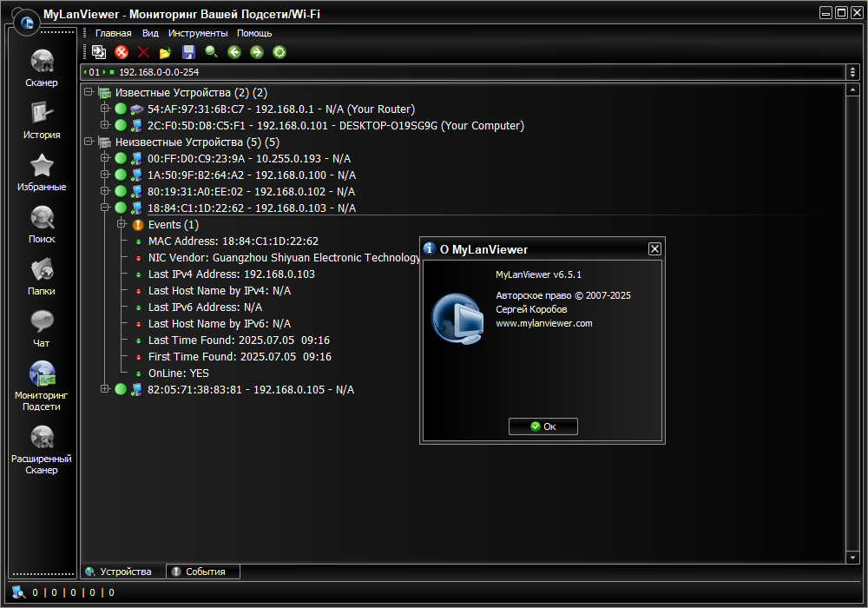Viewport: 868px width, 608px height.
Task: Open Расширенный Сканер in sidebar
Action: click(x=42, y=450)
